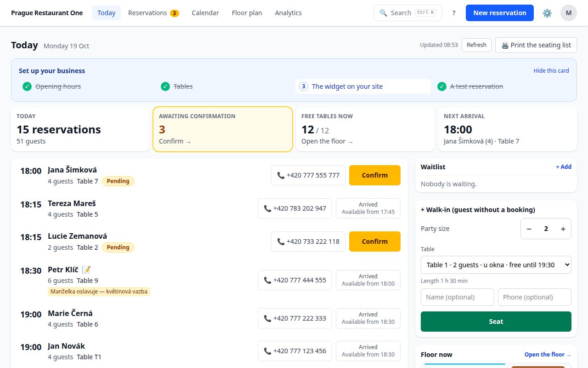
Task: Click the checkmark icon beside Tables
Action: point(165,86)
